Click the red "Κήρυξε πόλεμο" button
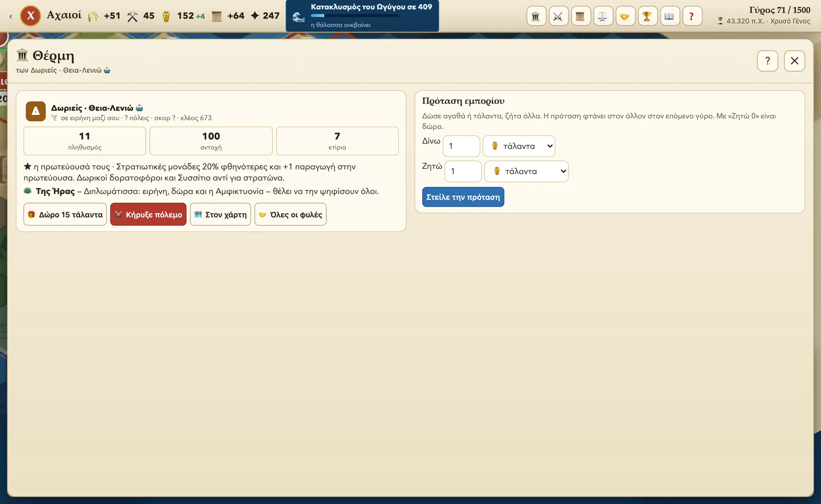The height and width of the screenshot is (504, 821). tap(148, 214)
